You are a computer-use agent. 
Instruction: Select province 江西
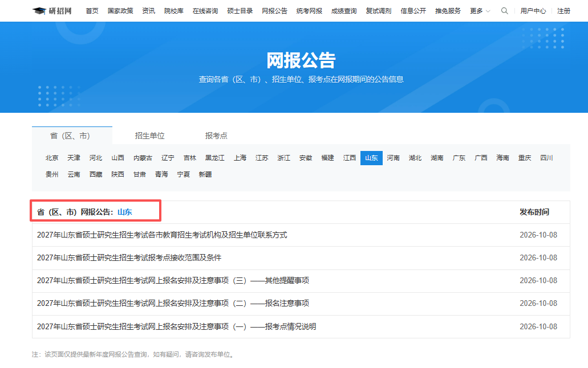350,158
